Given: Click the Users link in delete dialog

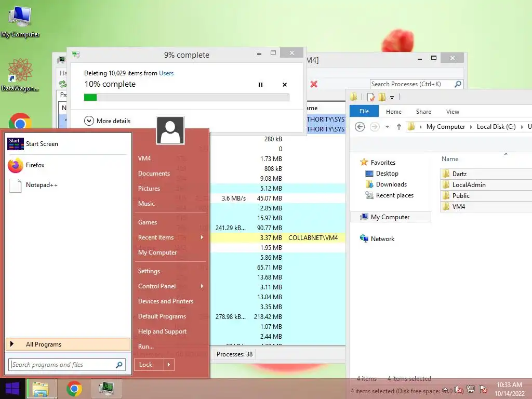Looking at the screenshot, I should tap(166, 73).
